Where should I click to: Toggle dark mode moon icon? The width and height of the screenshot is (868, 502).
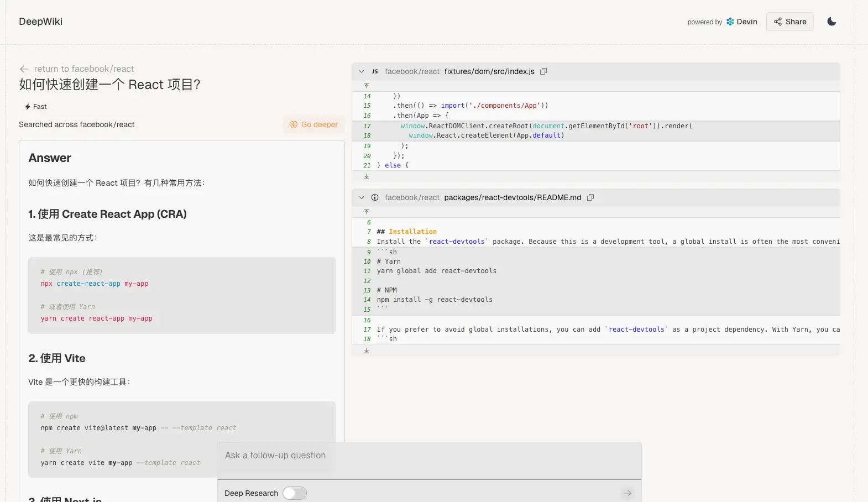click(x=832, y=22)
